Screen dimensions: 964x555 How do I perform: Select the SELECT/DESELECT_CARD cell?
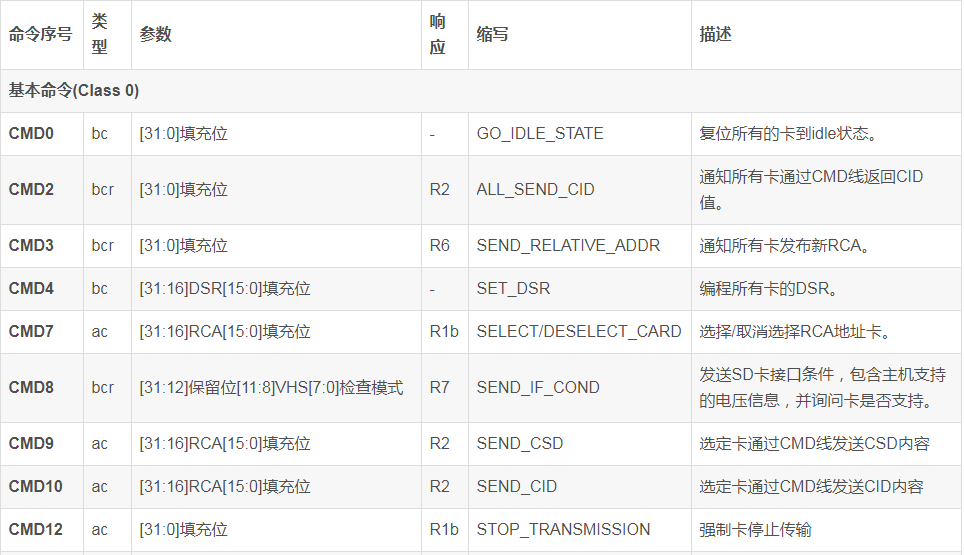coord(578,331)
